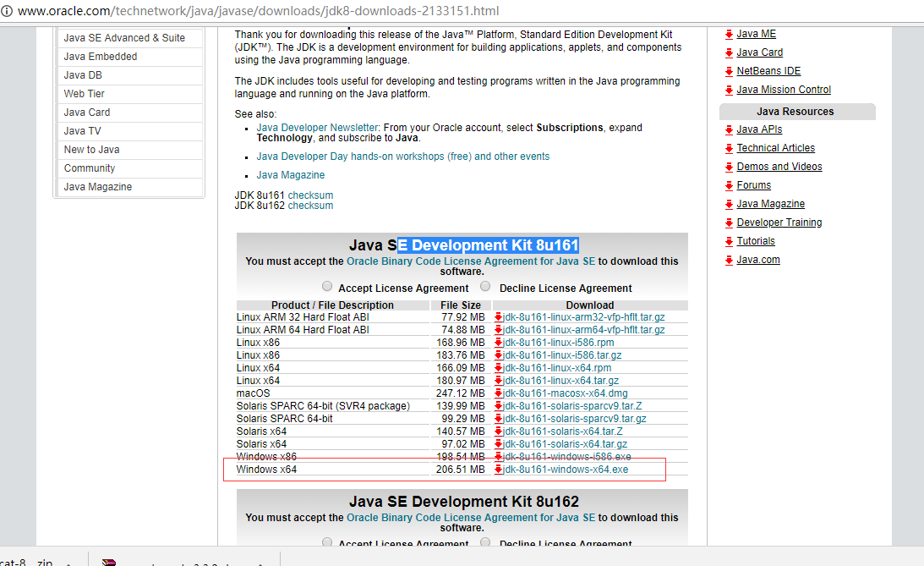Click download arrow icon for jdk-8u161-windows-i586.exe
The width and height of the screenshot is (924, 566).
(499, 457)
